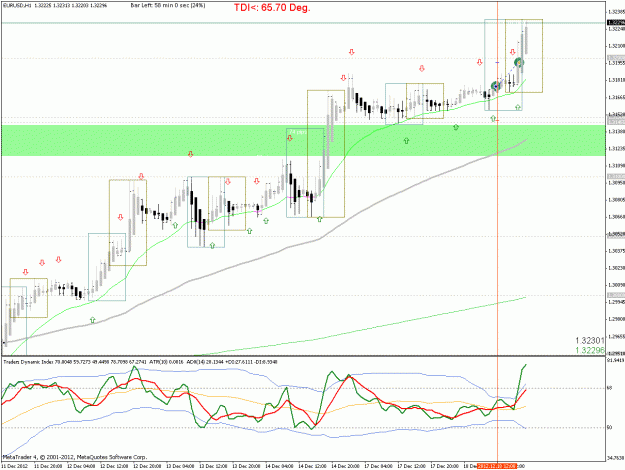The image size is (625, 470).
Task: Click the lower trade entry circle marker
Action: point(496,86)
